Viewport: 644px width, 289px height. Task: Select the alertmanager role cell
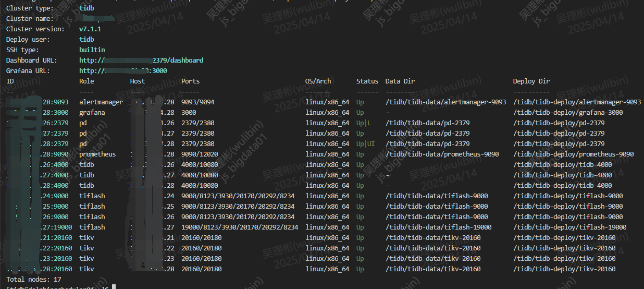coord(101,102)
